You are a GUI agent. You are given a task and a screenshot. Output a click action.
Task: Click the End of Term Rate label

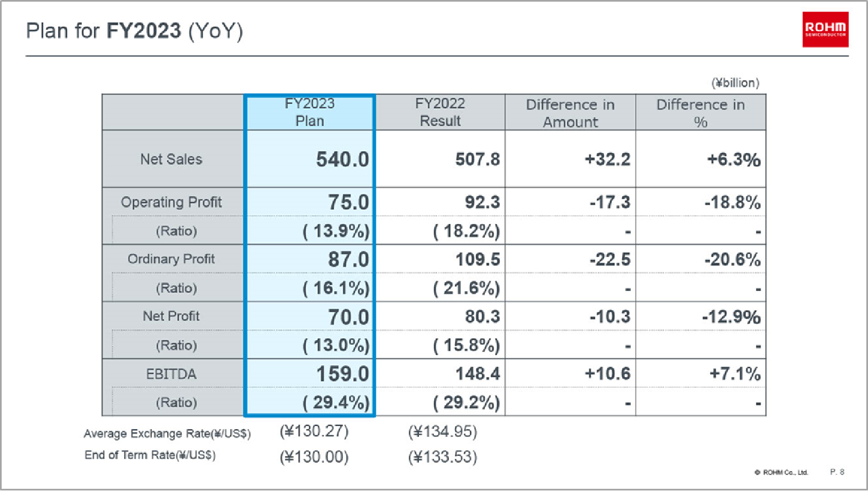click(x=150, y=455)
